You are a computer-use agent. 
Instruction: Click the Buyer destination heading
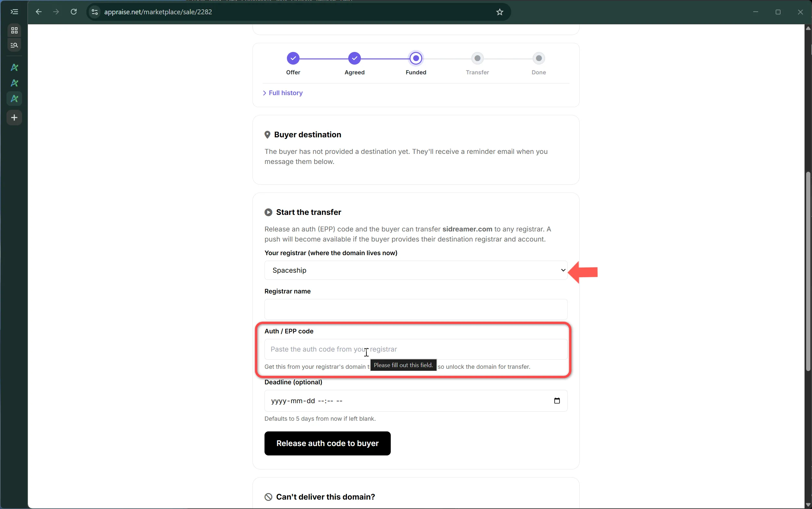pos(308,135)
